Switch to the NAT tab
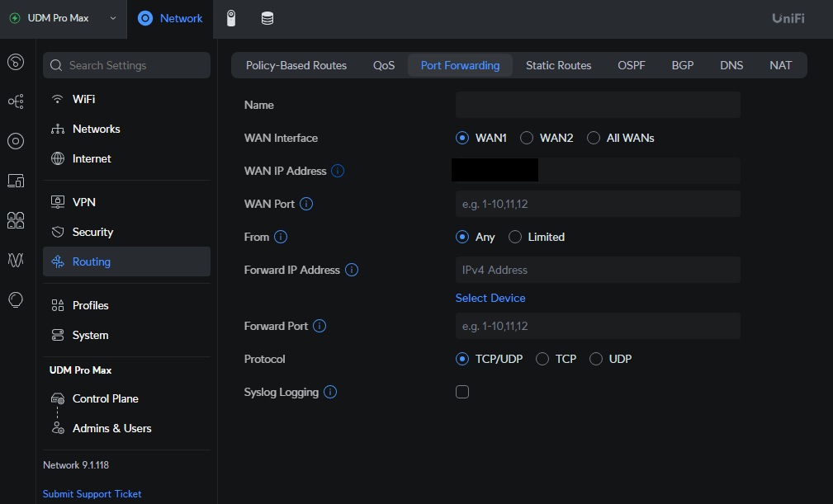The width and height of the screenshot is (833, 504). pos(780,65)
